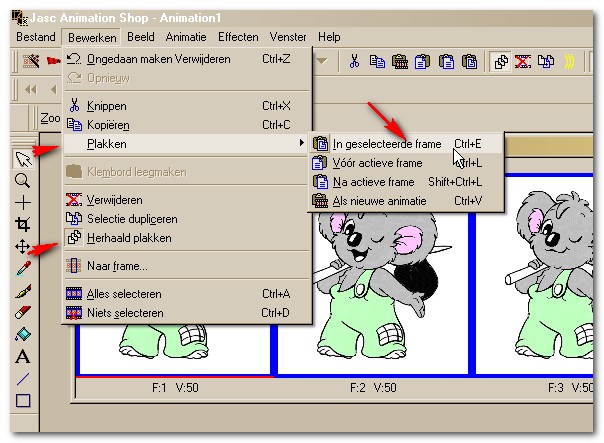
Task: Click the F:1 V:50 frame label
Action: (x=175, y=388)
